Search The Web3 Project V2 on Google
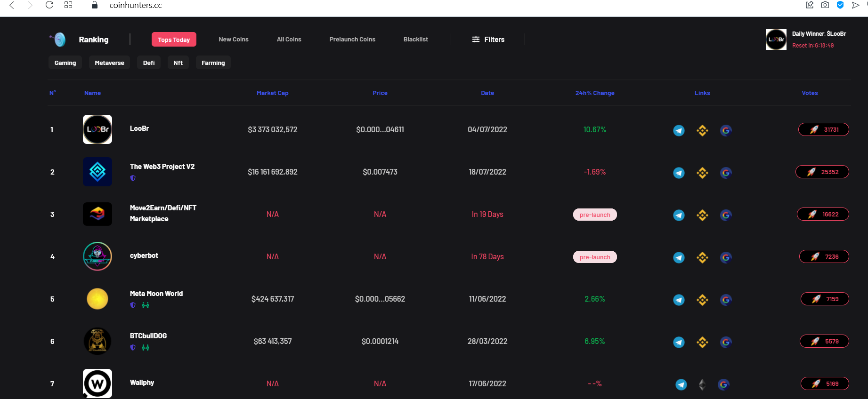This screenshot has height=399, width=868. [x=726, y=173]
